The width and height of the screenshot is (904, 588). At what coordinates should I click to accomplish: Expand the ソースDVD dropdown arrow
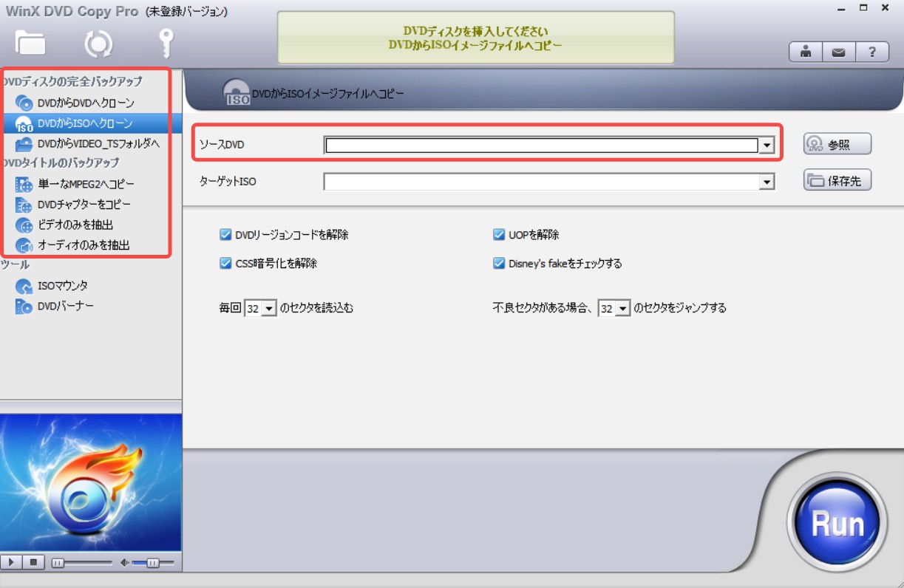point(767,146)
